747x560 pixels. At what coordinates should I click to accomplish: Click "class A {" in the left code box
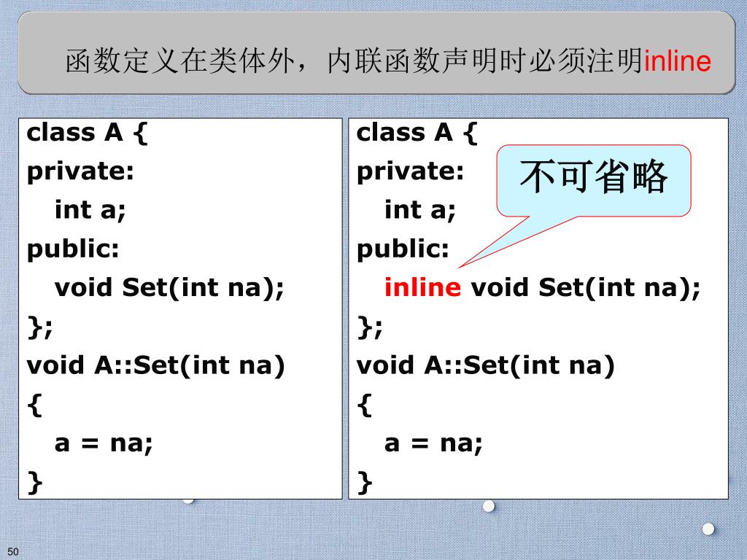pos(88,133)
